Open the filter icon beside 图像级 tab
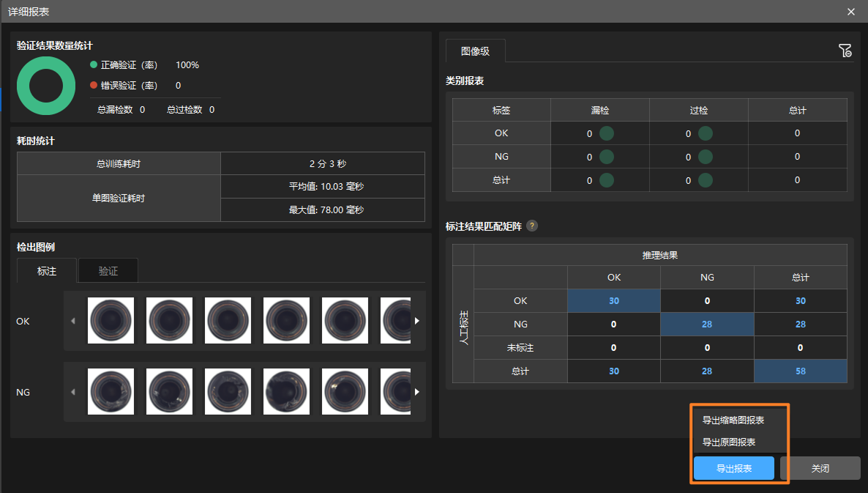Viewport: 868px width, 493px height. point(845,51)
